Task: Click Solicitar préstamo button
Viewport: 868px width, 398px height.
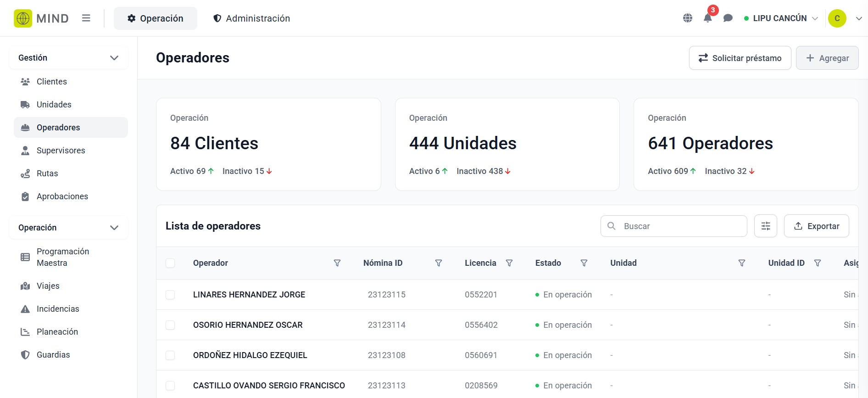Action: [x=740, y=58]
